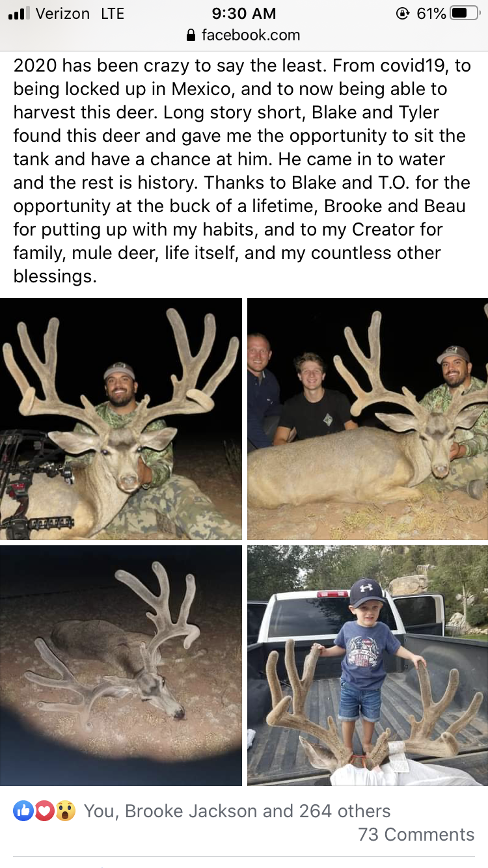Tap the red heart reaction icon
Screen dimensions: 488x868
44,811
